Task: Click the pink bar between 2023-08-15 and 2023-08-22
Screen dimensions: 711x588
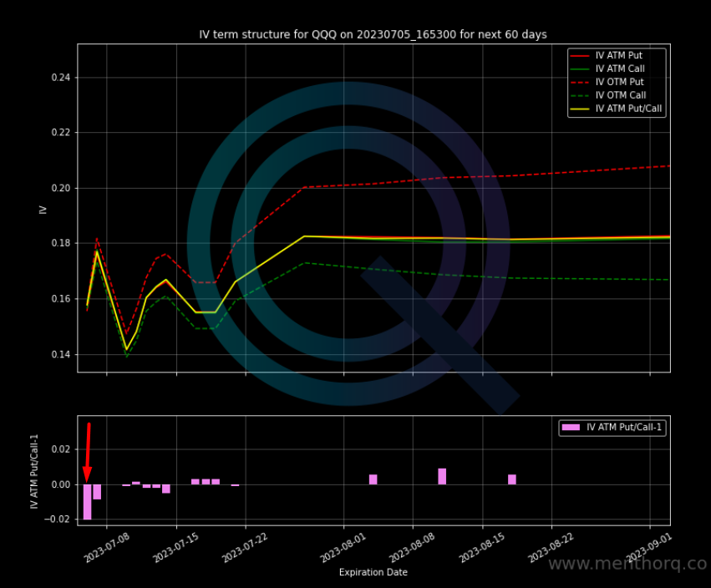Action: (x=512, y=479)
